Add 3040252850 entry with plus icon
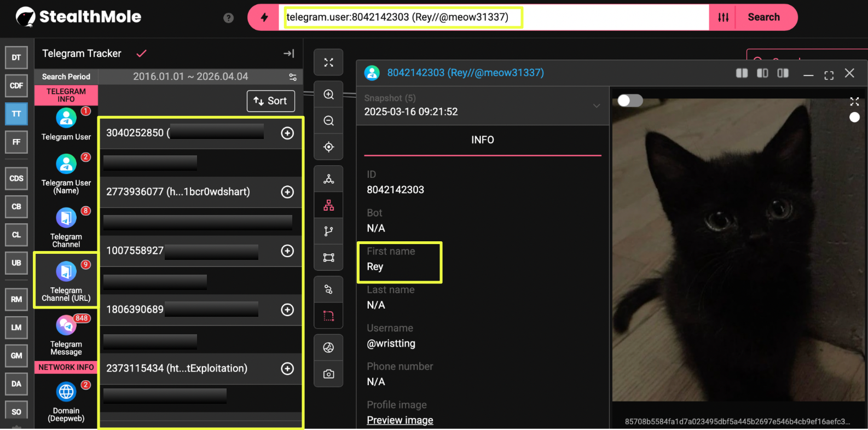This screenshot has height=430, width=868. pos(287,133)
